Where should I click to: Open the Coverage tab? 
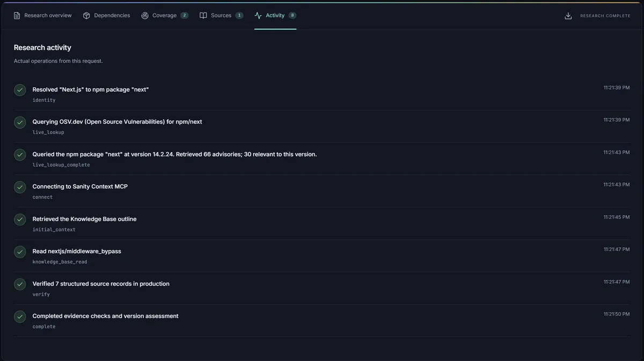tap(165, 16)
